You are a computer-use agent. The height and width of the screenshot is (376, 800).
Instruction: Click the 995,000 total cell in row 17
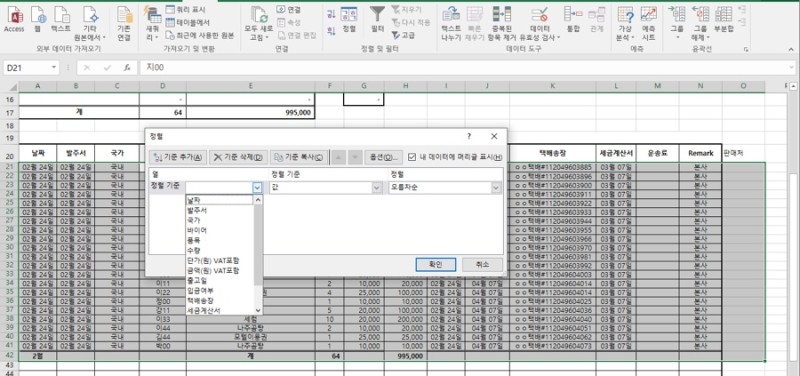[x=251, y=113]
